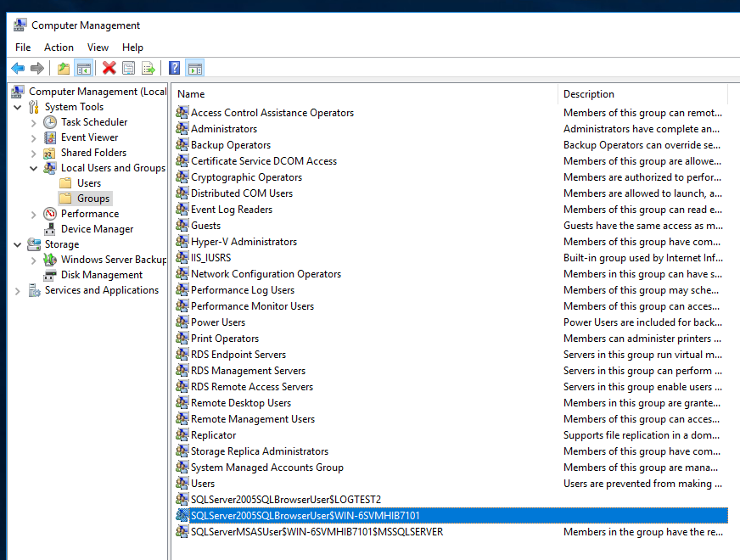740x560 pixels.
Task: Select SQLServer2005SQLBrowserUser$LOGTEST2 group
Action: (x=285, y=500)
